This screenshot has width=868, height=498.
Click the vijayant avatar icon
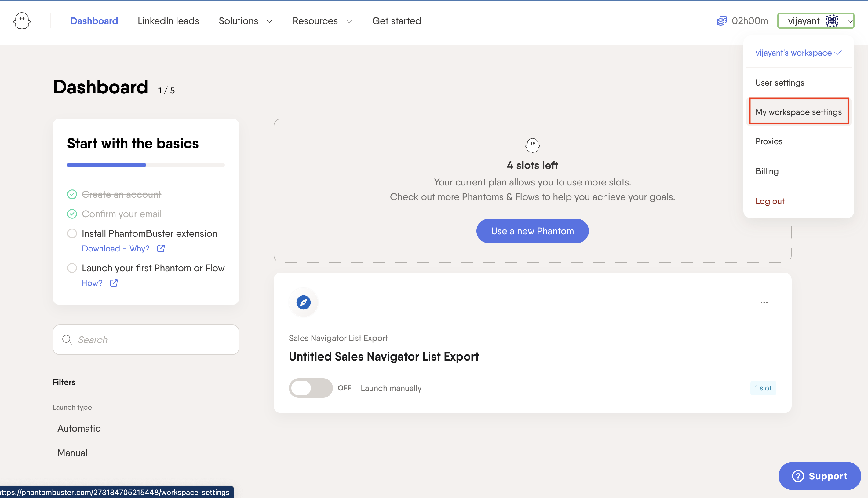tap(831, 21)
